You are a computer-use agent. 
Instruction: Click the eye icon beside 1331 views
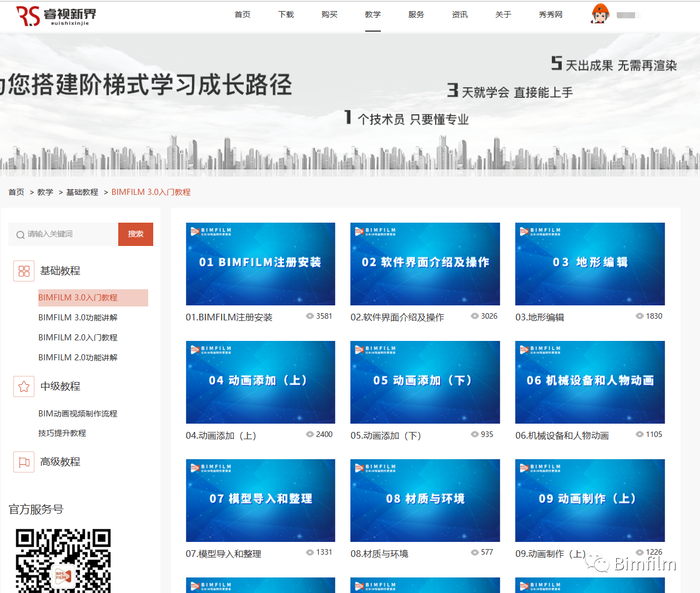pyautogui.click(x=310, y=552)
